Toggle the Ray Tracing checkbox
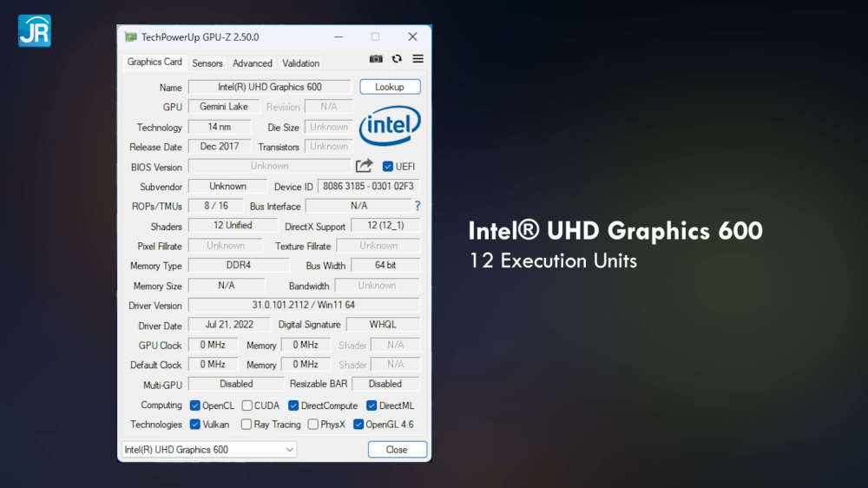Image resolution: width=868 pixels, height=488 pixels. [247, 425]
